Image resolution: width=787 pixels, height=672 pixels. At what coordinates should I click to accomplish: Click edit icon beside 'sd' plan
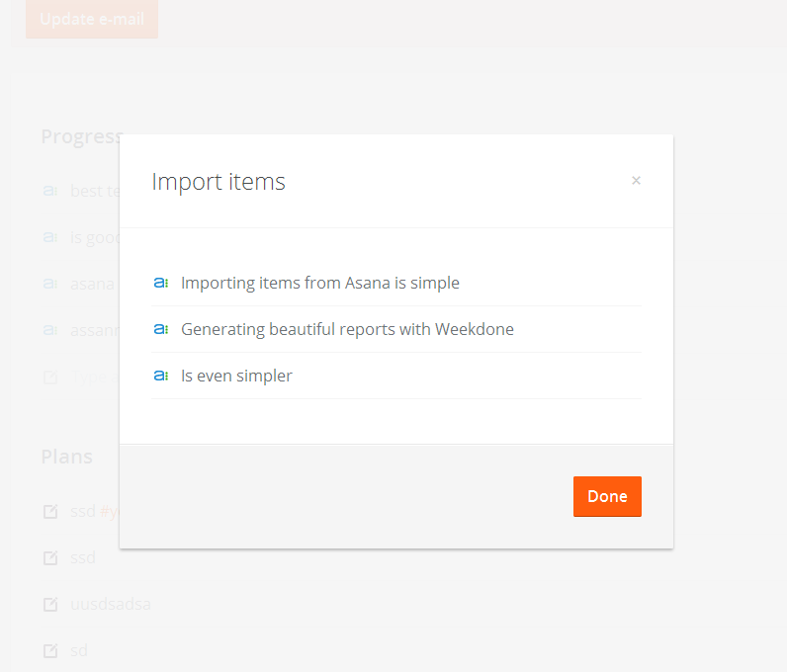click(50, 650)
